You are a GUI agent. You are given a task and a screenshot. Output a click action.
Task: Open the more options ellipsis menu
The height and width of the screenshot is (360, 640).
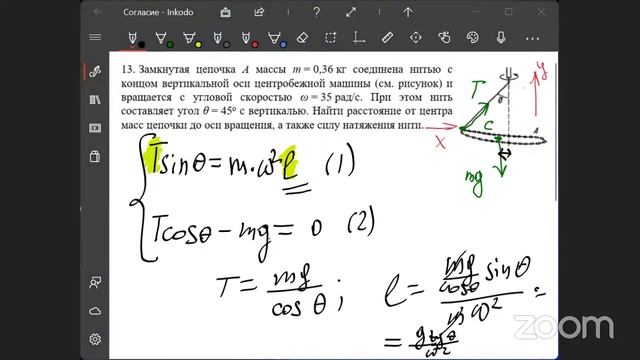click(532, 38)
